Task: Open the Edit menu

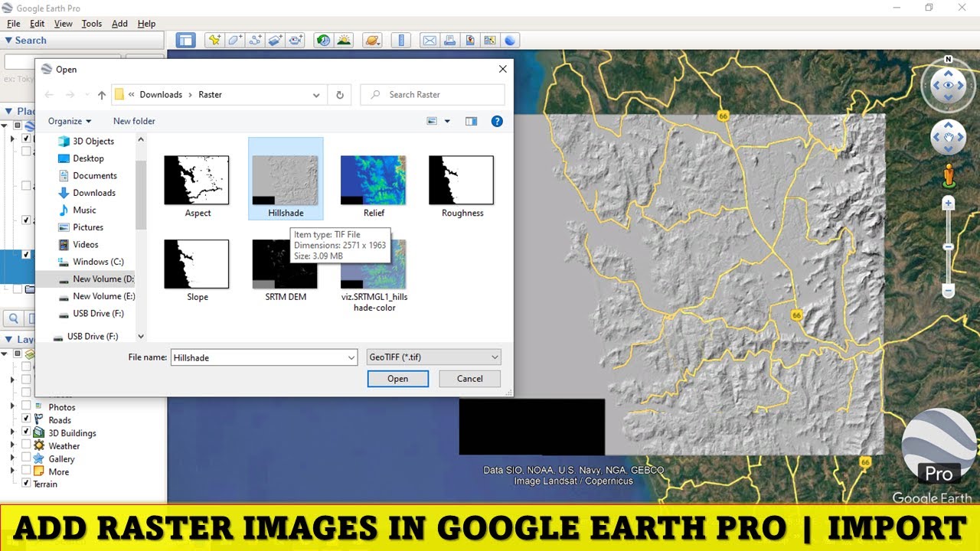Action: tap(37, 24)
